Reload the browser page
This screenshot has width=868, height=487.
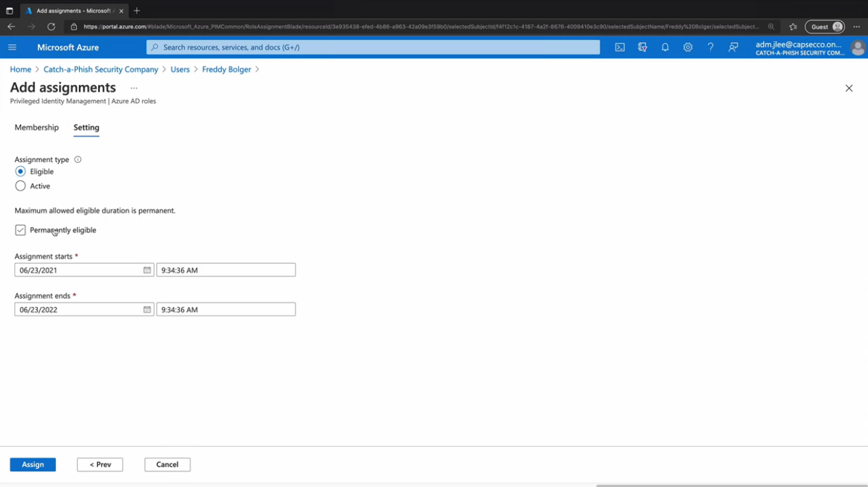51,27
